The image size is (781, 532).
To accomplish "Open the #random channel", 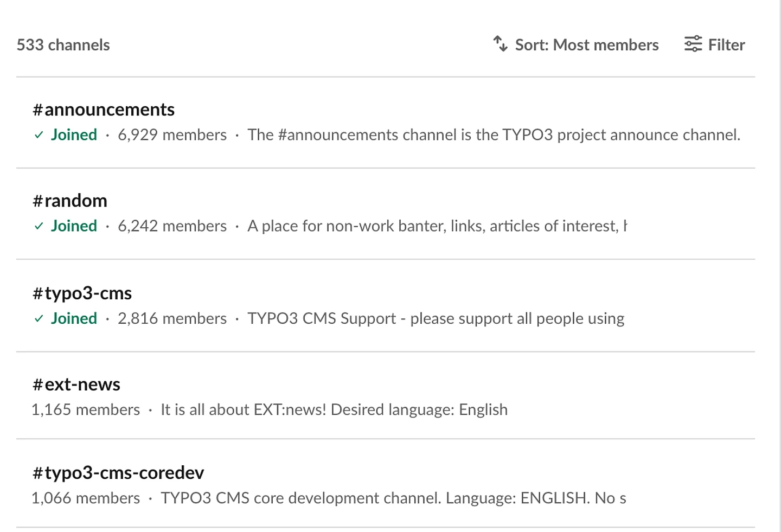I will click(x=70, y=201).
